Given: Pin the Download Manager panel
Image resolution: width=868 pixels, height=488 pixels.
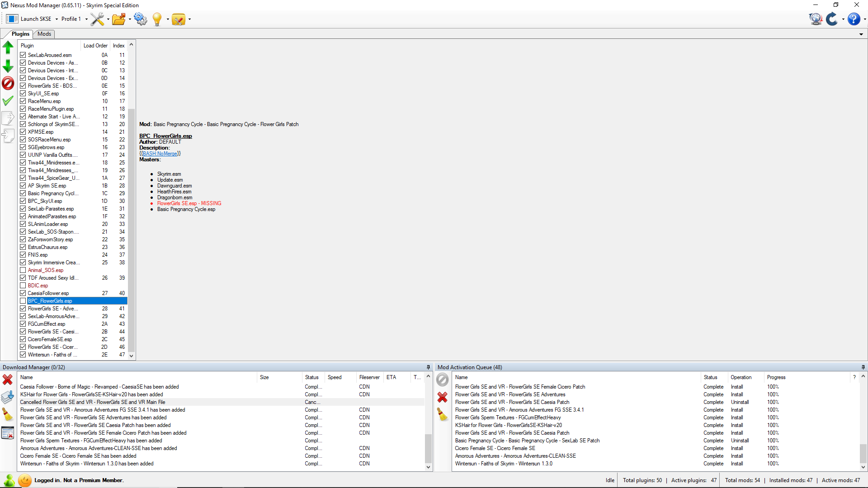Looking at the screenshot, I should click(428, 367).
